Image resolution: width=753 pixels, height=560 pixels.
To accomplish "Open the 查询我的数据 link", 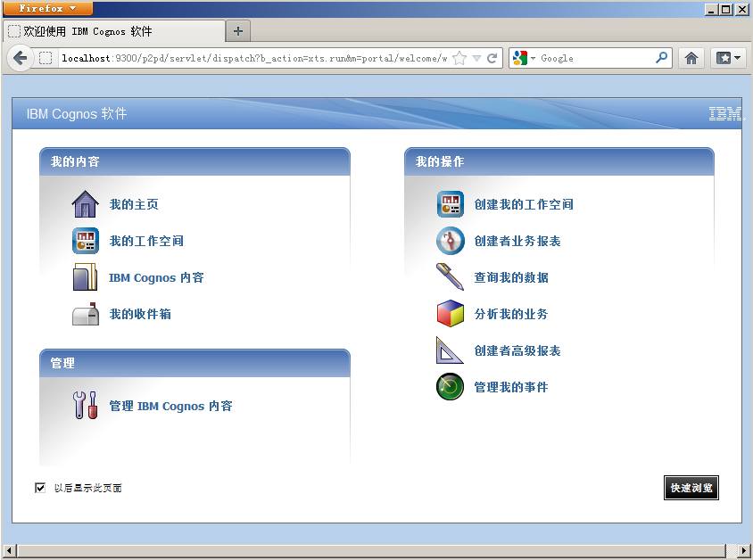I will [x=511, y=277].
